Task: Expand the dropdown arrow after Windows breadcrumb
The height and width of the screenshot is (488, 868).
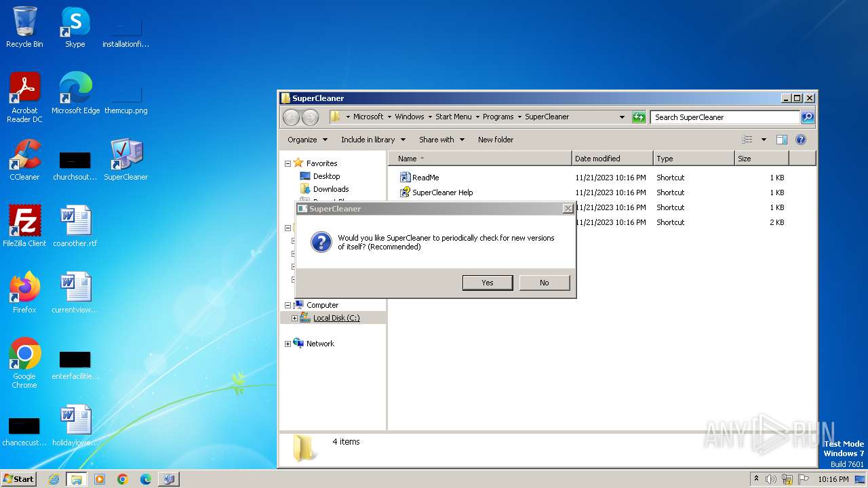Action: 430,117
